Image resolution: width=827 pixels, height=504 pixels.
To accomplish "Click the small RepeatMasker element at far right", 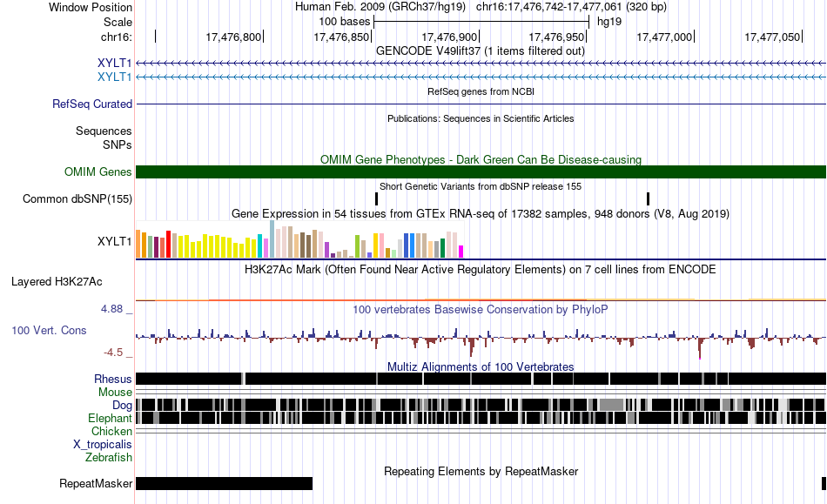I will (824, 483).
